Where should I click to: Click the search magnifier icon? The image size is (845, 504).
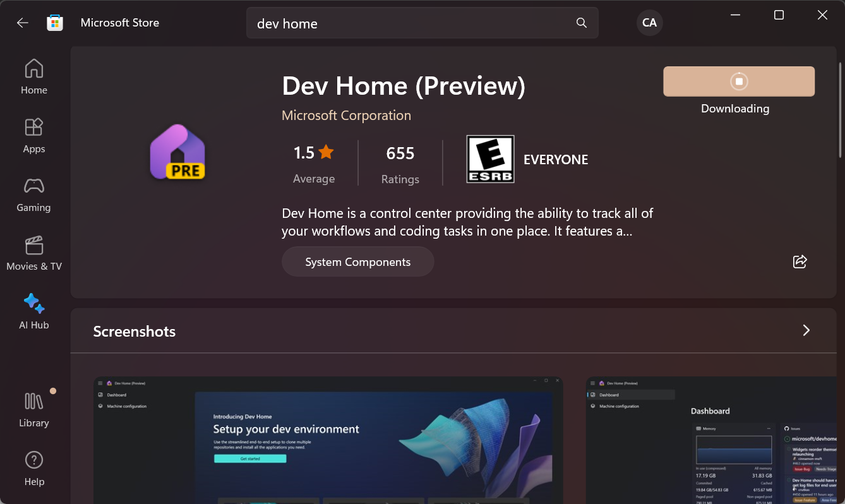tap(582, 23)
